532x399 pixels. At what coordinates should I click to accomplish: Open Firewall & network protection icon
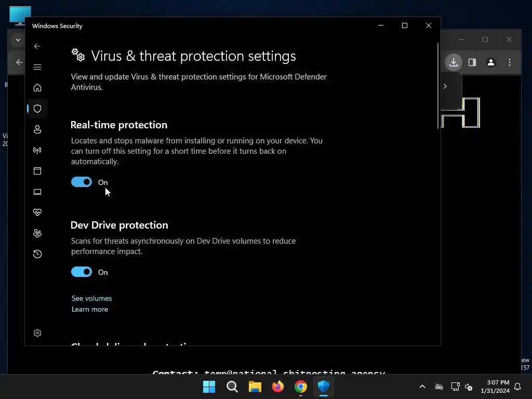pos(37,150)
